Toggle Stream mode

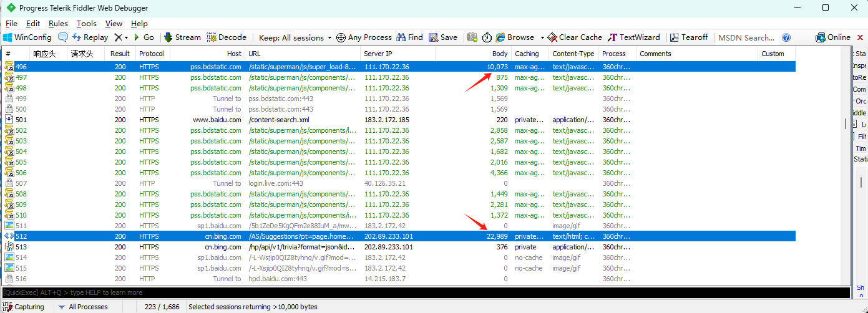[182, 37]
